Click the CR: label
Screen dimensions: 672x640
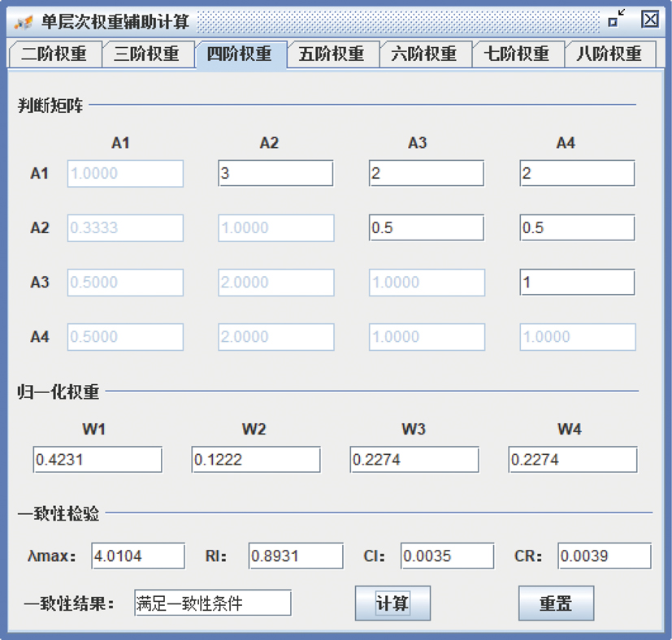(528, 556)
